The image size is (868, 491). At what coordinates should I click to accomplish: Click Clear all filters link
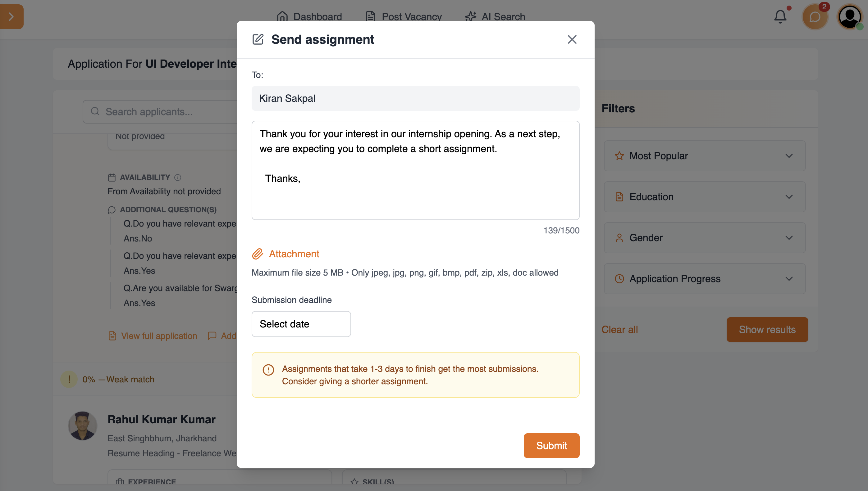pyautogui.click(x=619, y=330)
